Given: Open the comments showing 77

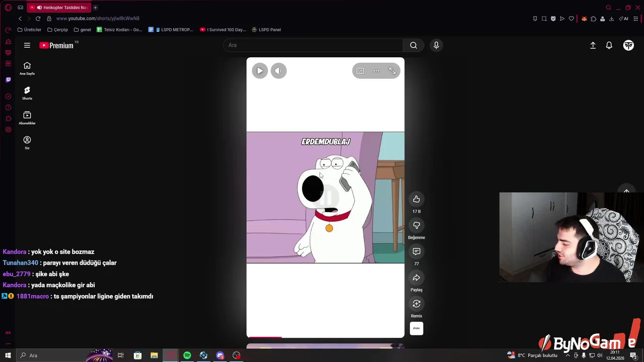Looking at the screenshot, I should pyautogui.click(x=417, y=251).
